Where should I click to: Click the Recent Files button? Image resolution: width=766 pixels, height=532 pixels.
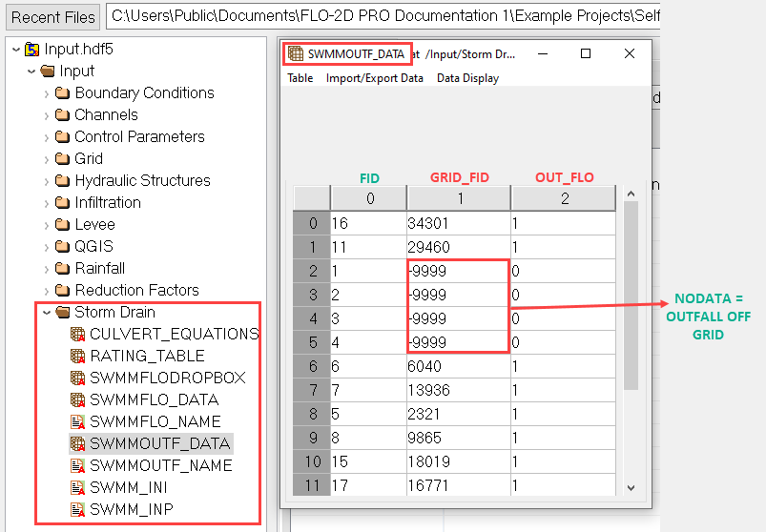point(53,16)
